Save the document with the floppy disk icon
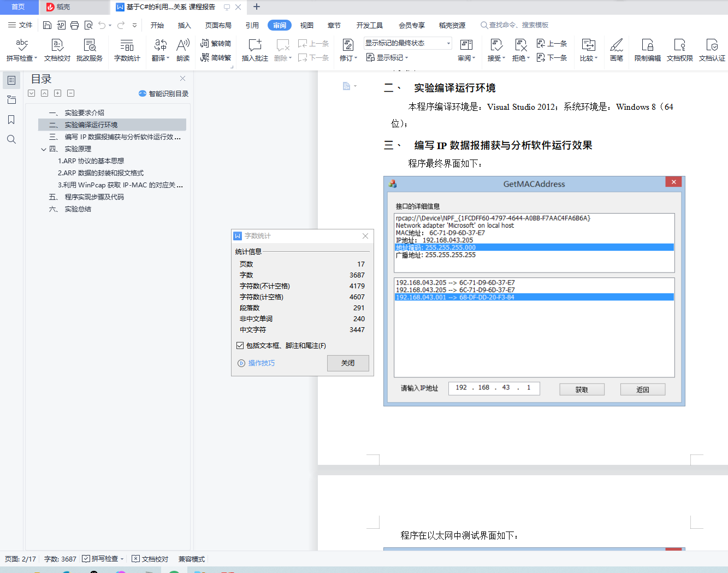The width and height of the screenshot is (728, 573). 47,25
